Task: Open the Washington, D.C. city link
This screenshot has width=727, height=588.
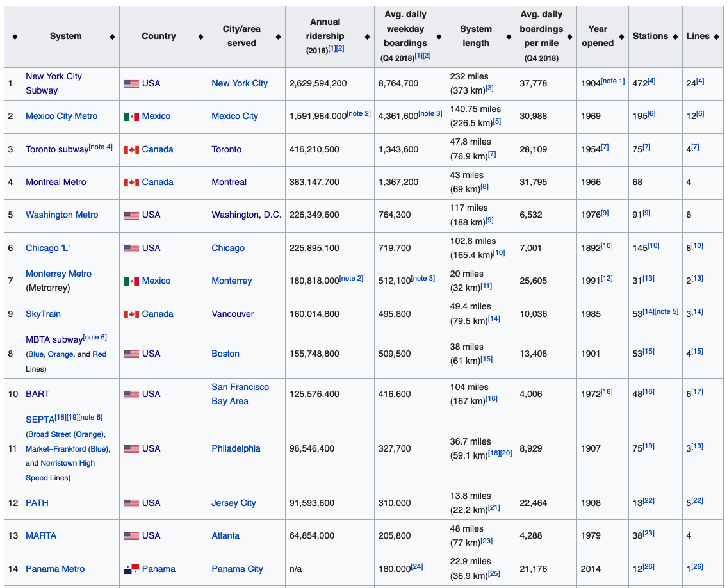Action: click(x=247, y=215)
